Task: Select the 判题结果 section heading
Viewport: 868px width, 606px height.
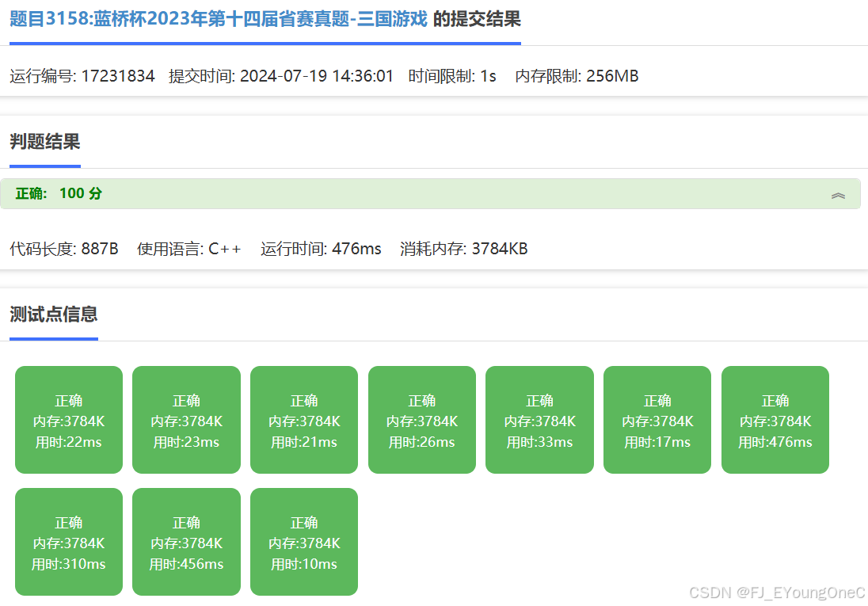Action: [45, 142]
